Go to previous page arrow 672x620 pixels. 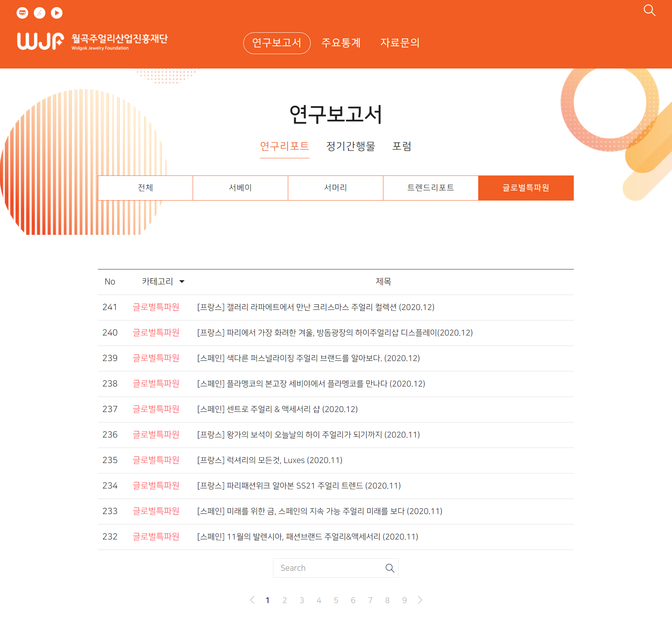252,600
